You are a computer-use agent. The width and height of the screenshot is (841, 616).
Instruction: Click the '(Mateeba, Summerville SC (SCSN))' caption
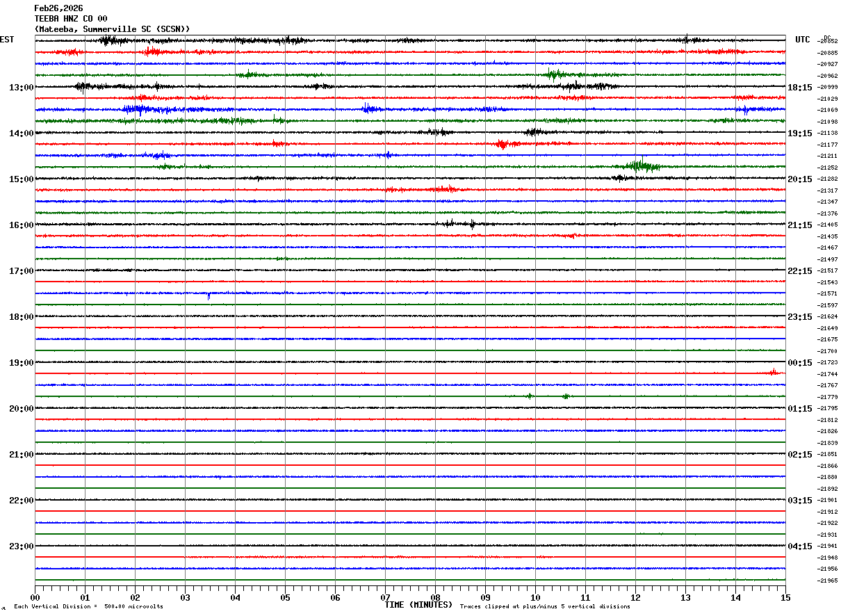[112, 29]
